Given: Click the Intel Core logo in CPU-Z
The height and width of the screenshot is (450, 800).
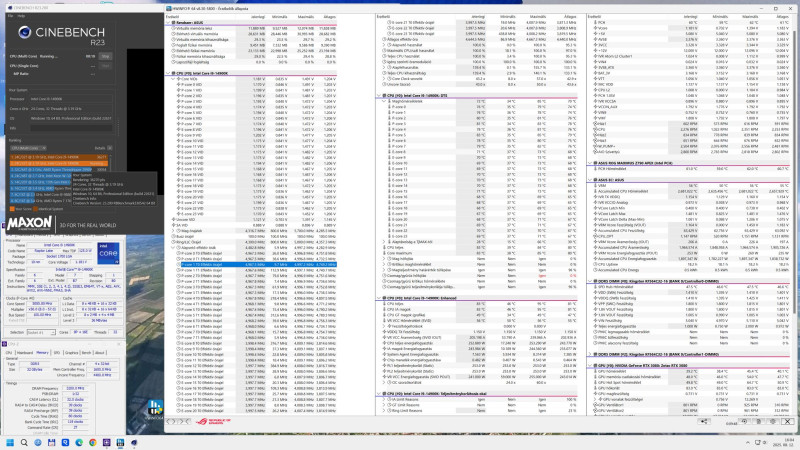Looking at the screenshot, I should coord(108,253).
